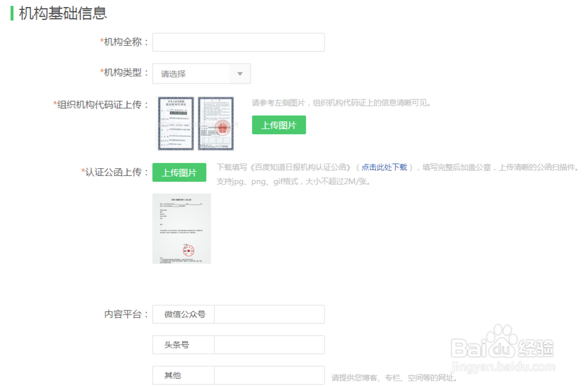Screen dimensions: 588x387
Task: Click the 机构全称 input field
Action: [238, 42]
